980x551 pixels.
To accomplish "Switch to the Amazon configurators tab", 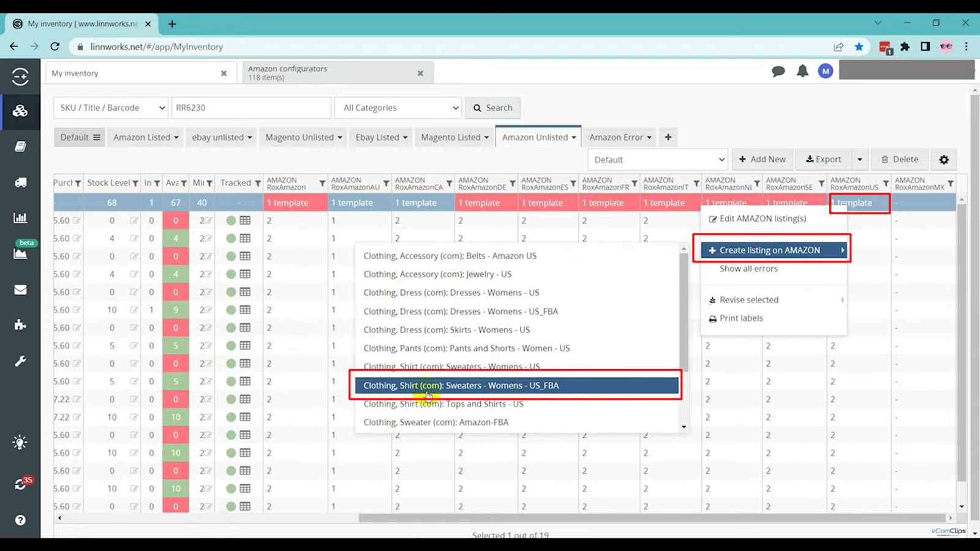I will 337,73.
